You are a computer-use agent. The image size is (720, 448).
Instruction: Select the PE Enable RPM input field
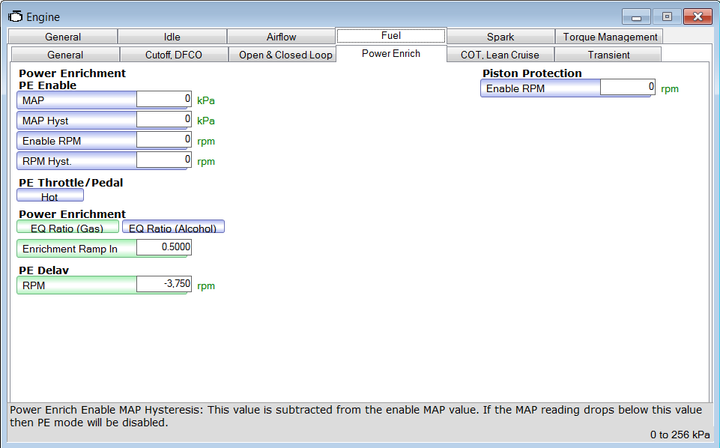click(x=163, y=140)
